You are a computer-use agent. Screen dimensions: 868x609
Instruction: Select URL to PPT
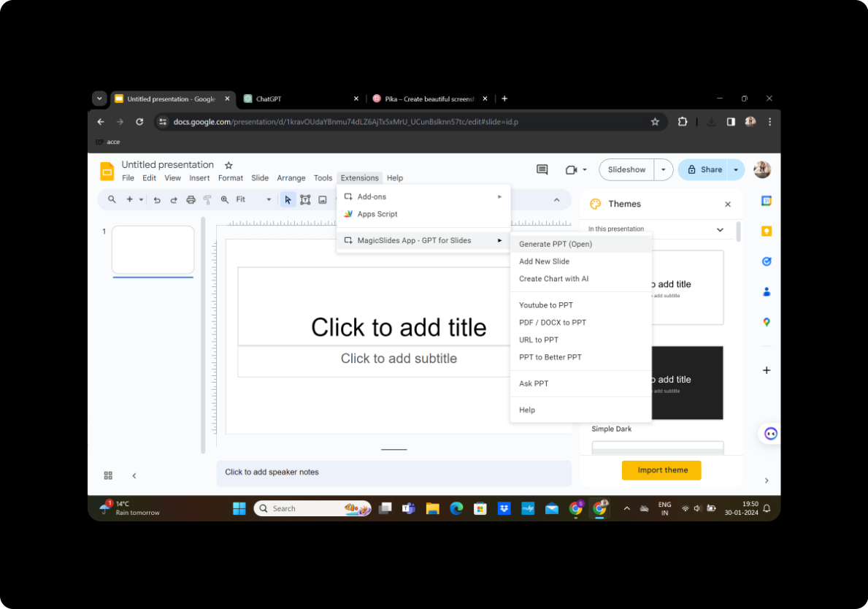580,340
